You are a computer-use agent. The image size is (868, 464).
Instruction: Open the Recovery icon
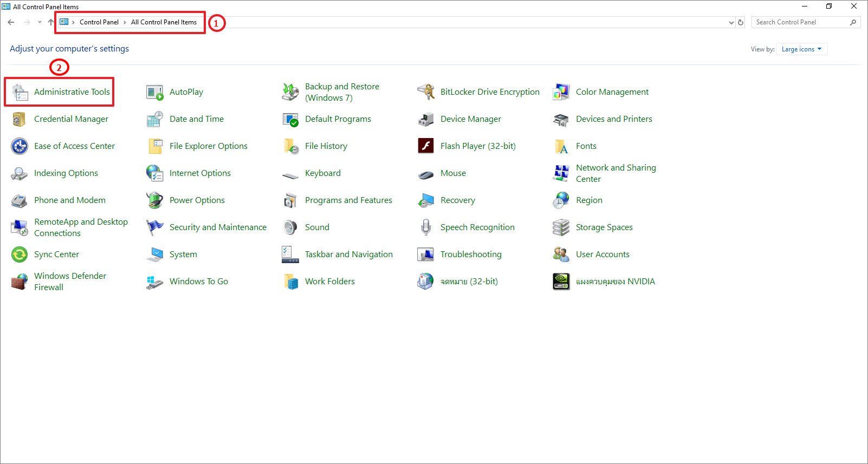click(426, 200)
